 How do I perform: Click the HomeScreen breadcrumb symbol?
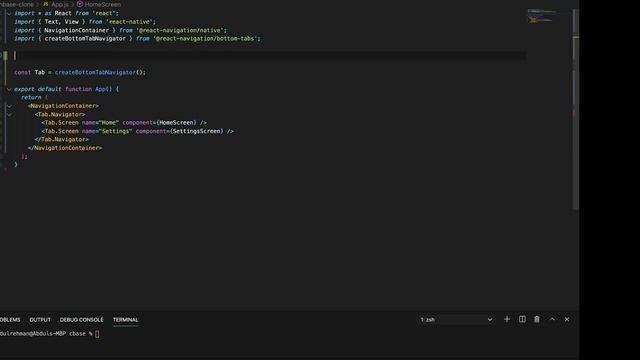[102, 4]
